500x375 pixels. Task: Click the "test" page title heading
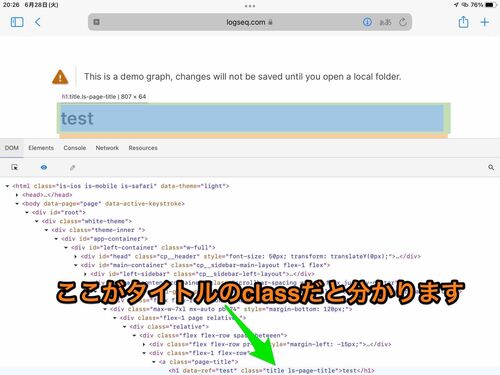(x=77, y=119)
